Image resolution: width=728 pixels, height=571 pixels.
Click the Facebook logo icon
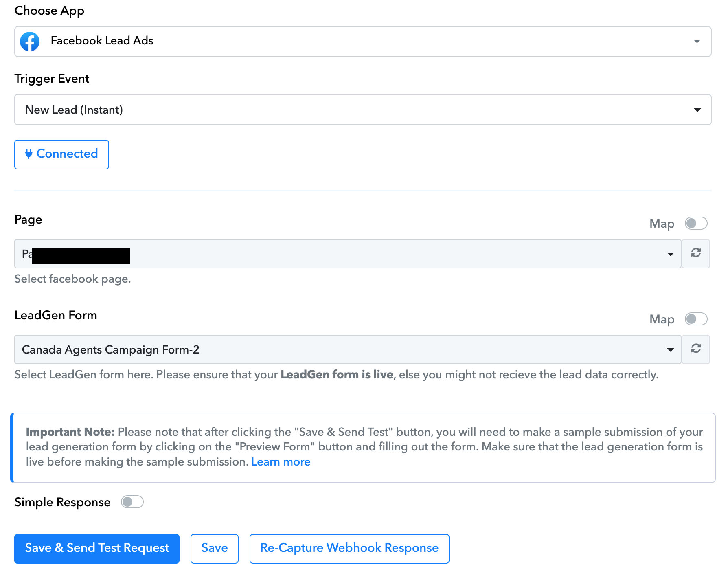pos(30,41)
